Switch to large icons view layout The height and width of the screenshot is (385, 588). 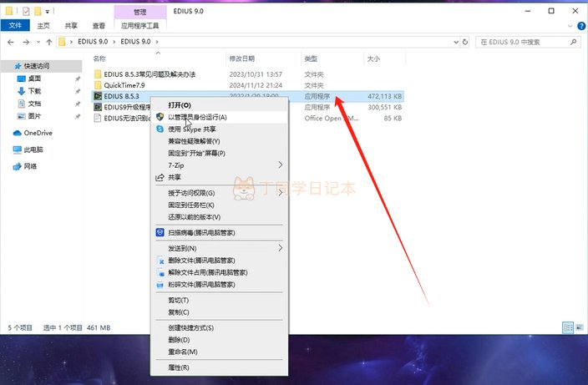(x=580, y=327)
